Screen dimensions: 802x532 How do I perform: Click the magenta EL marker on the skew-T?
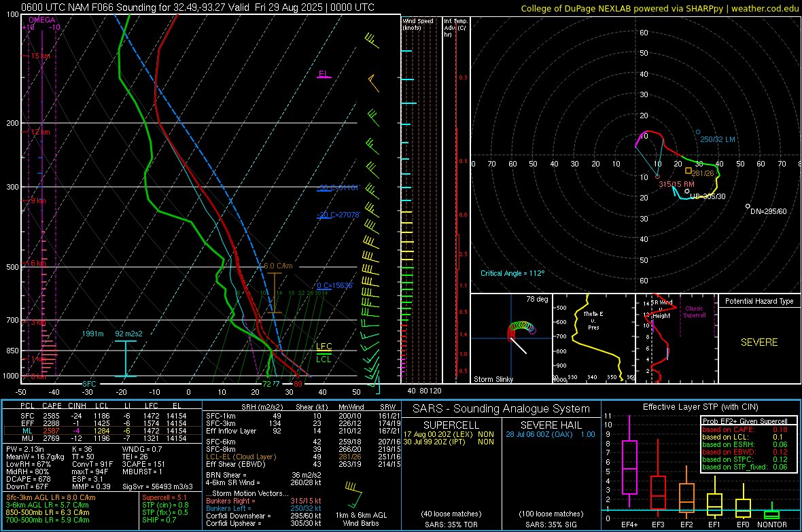click(324, 74)
